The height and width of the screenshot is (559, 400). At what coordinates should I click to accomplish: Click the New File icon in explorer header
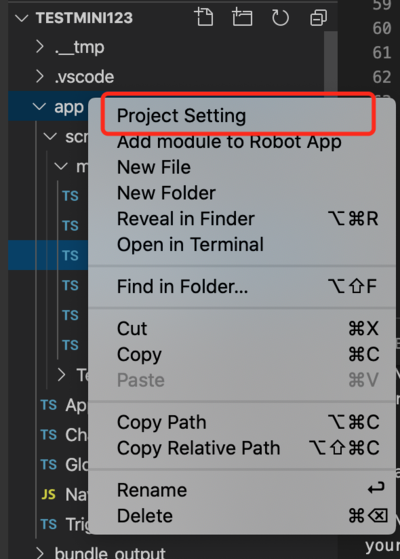[204, 17]
